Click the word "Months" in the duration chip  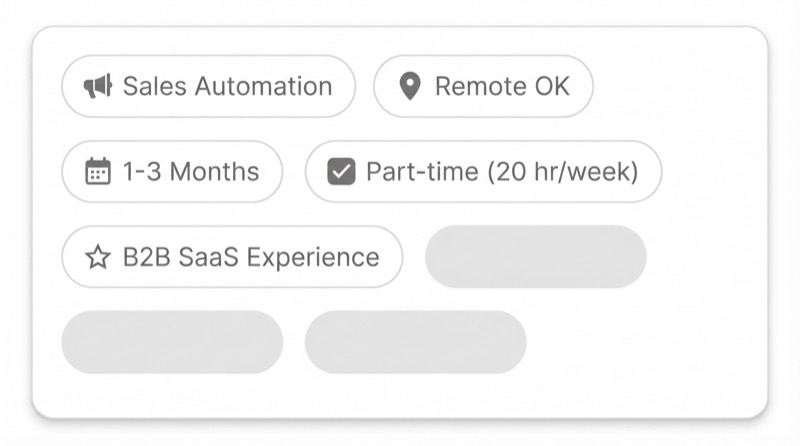click(x=214, y=172)
